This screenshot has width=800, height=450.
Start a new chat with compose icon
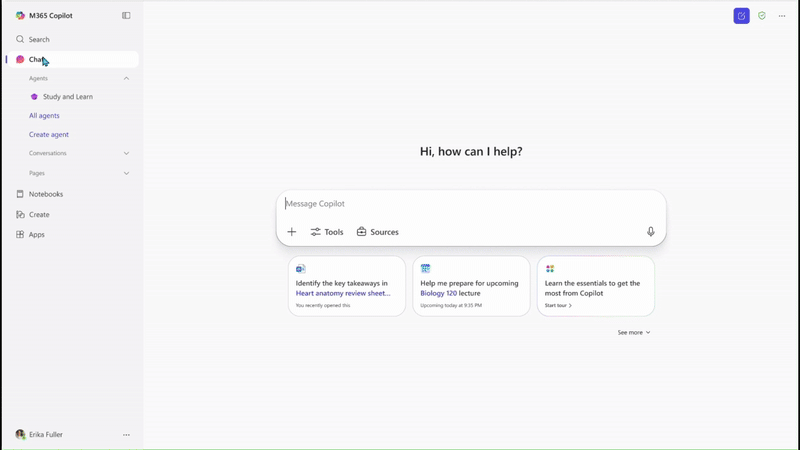741,16
